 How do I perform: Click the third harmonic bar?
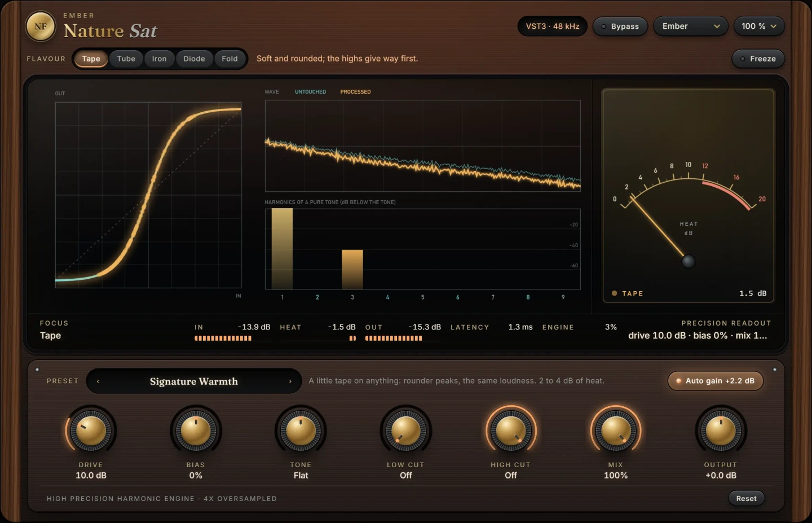(352, 270)
